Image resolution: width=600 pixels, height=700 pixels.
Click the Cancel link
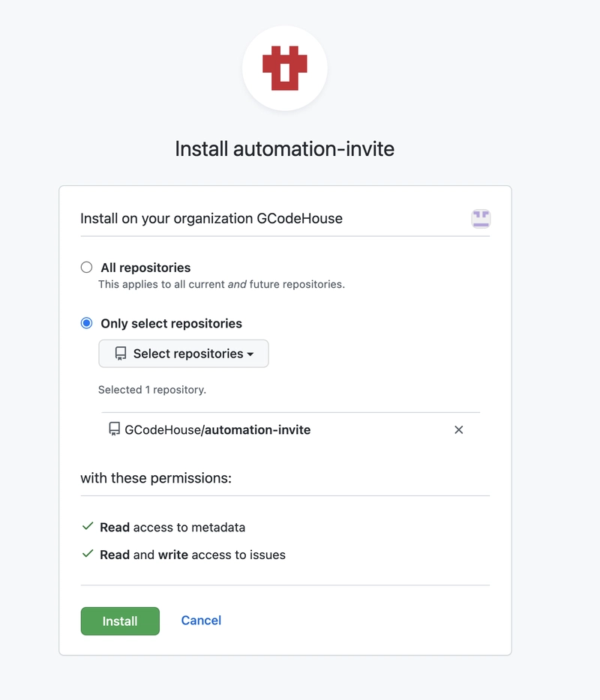(201, 621)
